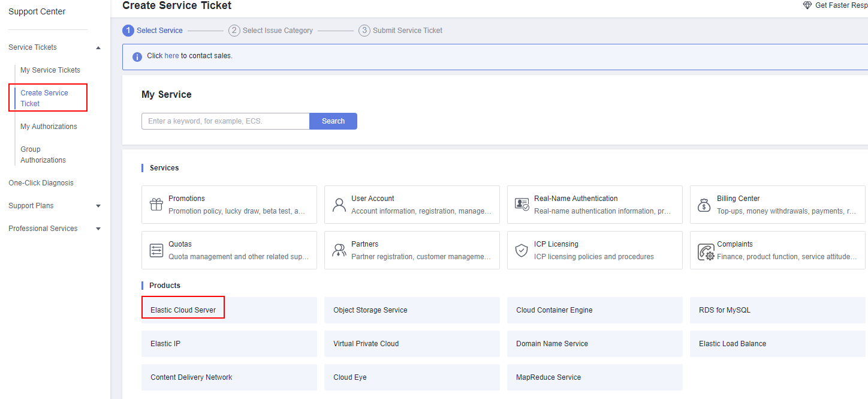This screenshot has height=399, width=868.
Task: Click the 'here' contact sales link
Action: pyautogui.click(x=171, y=56)
